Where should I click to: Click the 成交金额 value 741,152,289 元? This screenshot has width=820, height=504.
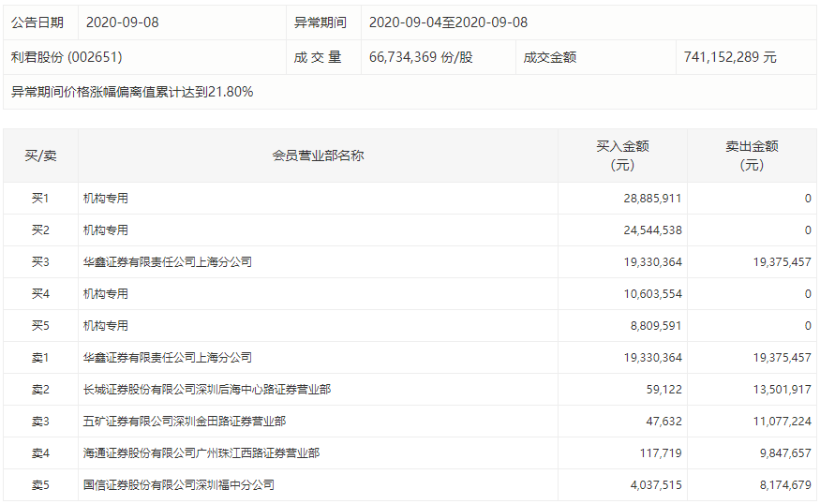click(x=730, y=57)
